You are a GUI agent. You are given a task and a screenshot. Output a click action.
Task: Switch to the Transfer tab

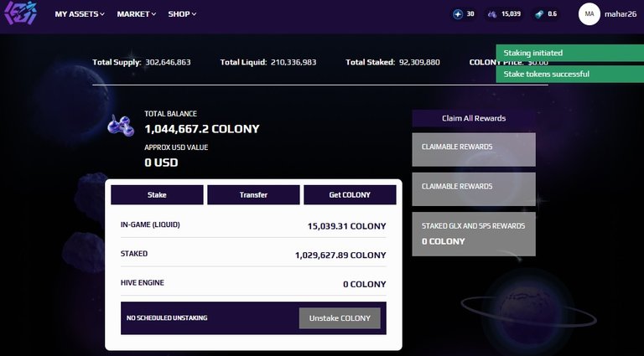tap(253, 195)
